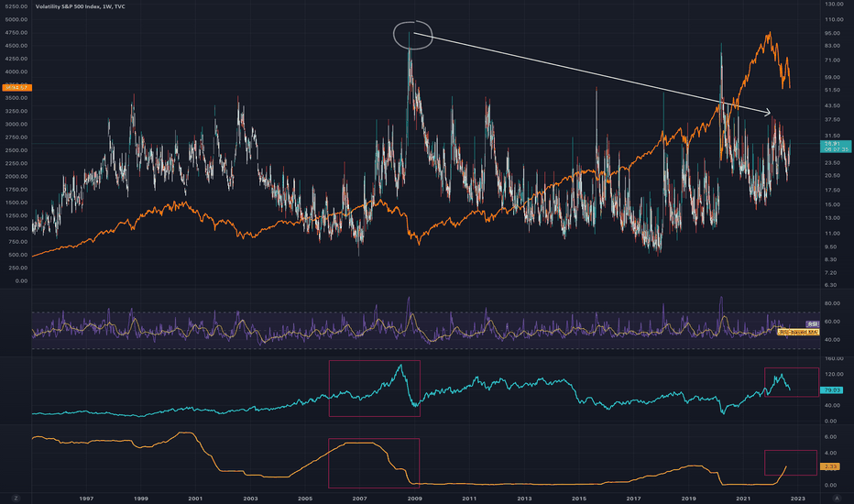
Task: Click the 500.00 label on left axis
Action: click(x=17, y=255)
